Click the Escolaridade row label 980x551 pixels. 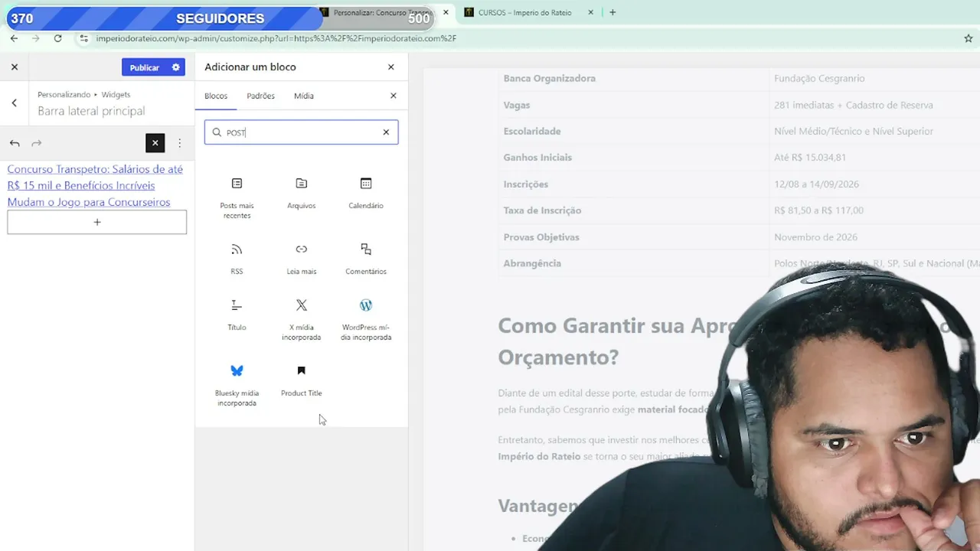532,132
